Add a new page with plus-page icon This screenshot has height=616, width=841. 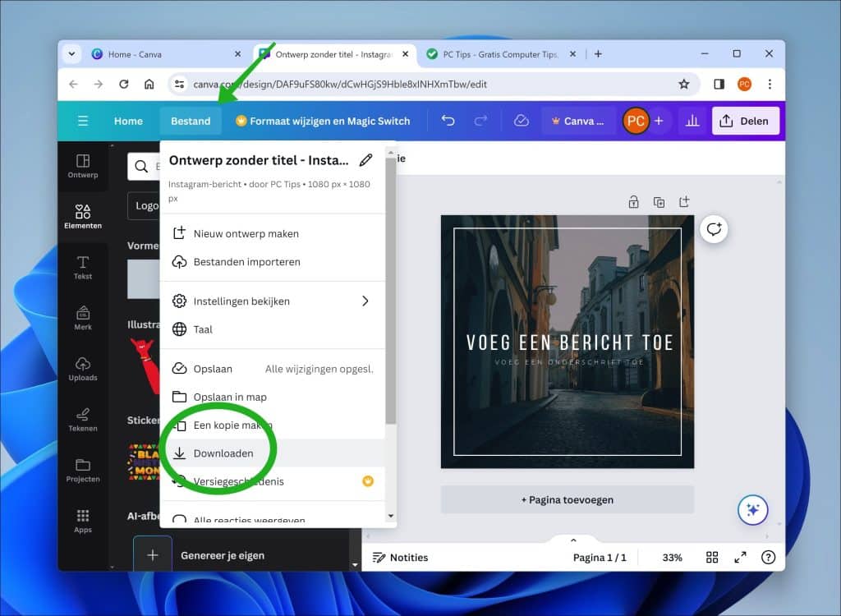coord(684,202)
